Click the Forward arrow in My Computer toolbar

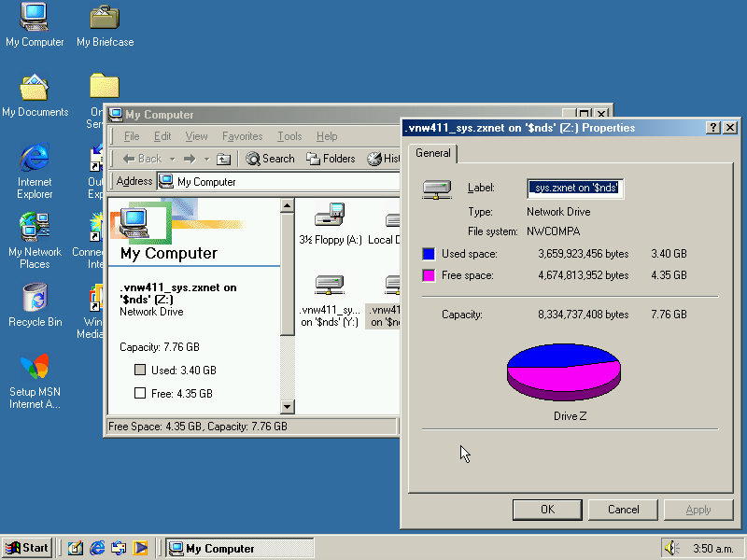point(190,159)
